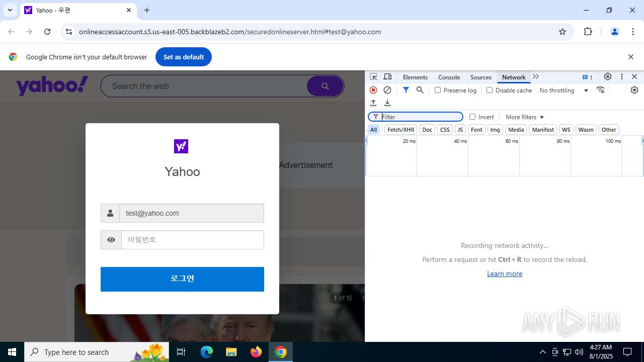Focus the Search the web field
Screen dimensions: 644x362
coord(204,86)
